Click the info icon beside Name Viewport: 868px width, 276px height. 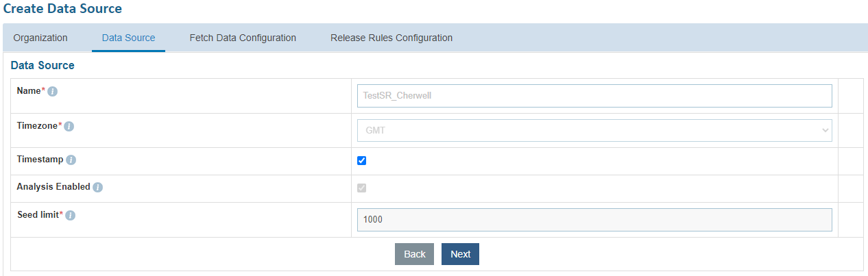pyautogui.click(x=53, y=91)
